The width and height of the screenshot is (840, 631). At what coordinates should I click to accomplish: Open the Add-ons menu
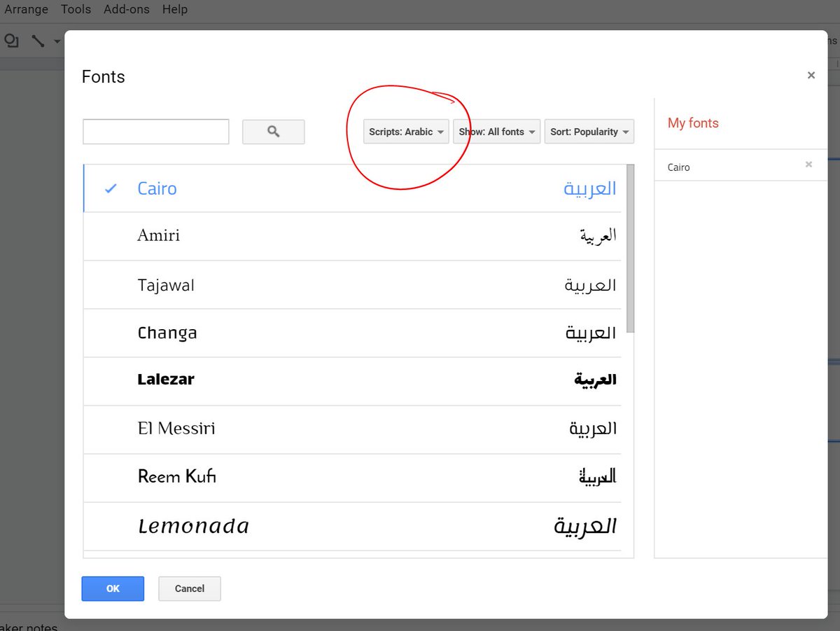coord(125,9)
